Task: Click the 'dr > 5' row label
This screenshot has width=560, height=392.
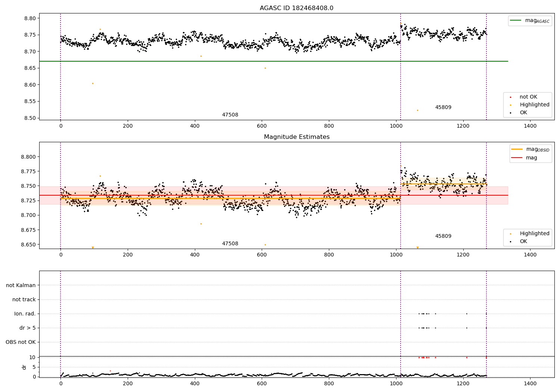Action: click(28, 328)
